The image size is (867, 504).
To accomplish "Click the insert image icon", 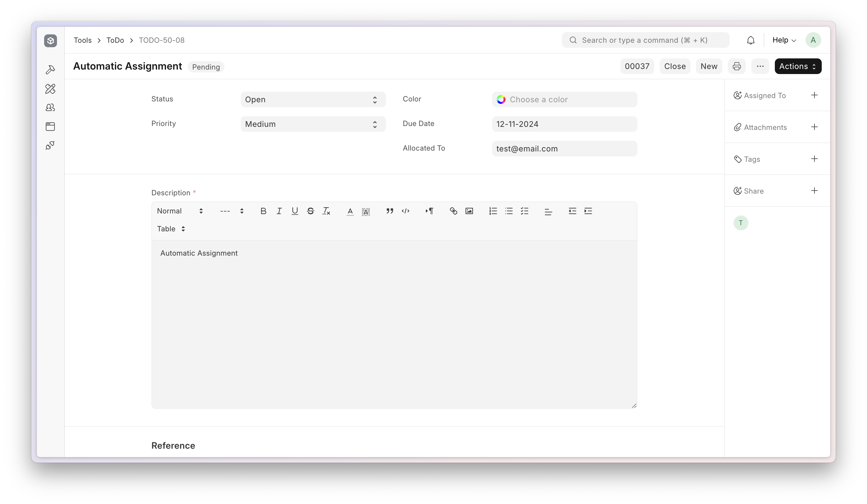I will tap(470, 211).
